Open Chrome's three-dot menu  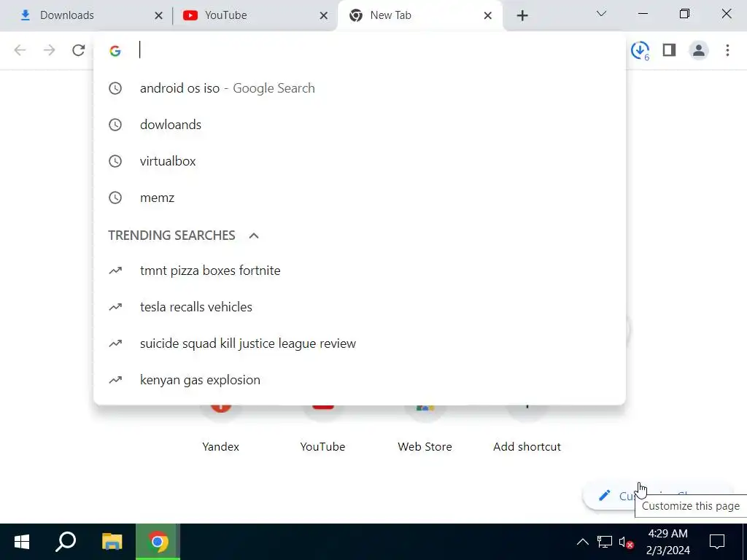727,50
